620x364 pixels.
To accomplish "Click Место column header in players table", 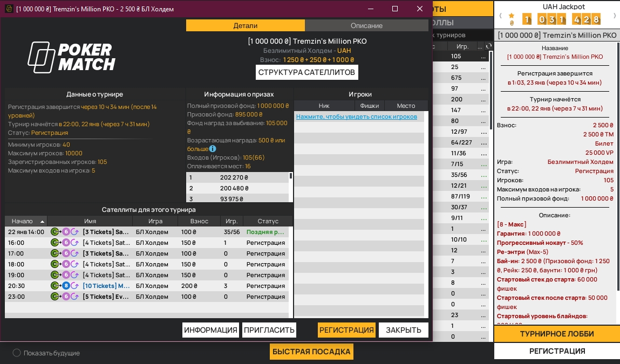I will (x=406, y=106).
